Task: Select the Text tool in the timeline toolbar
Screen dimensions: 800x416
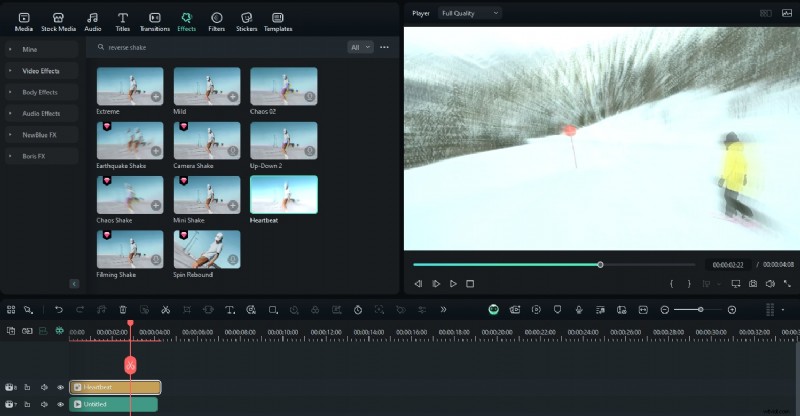Action: (230, 310)
